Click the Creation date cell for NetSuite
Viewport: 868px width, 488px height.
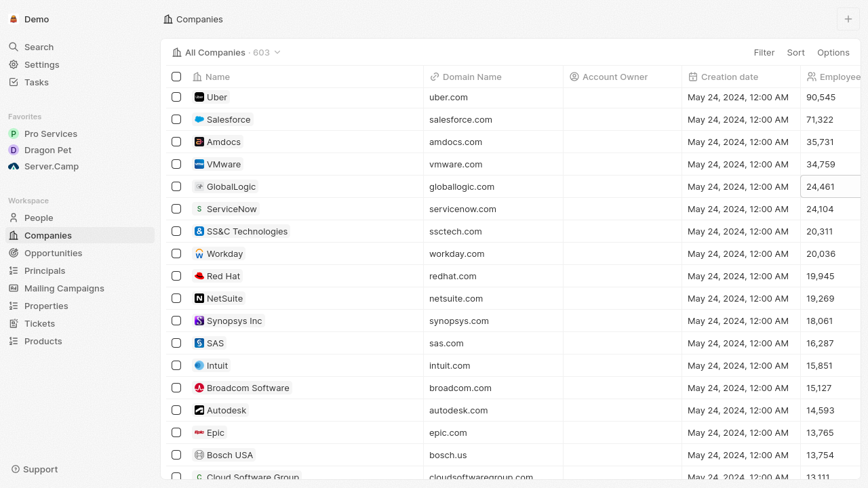[x=741, y=298]
